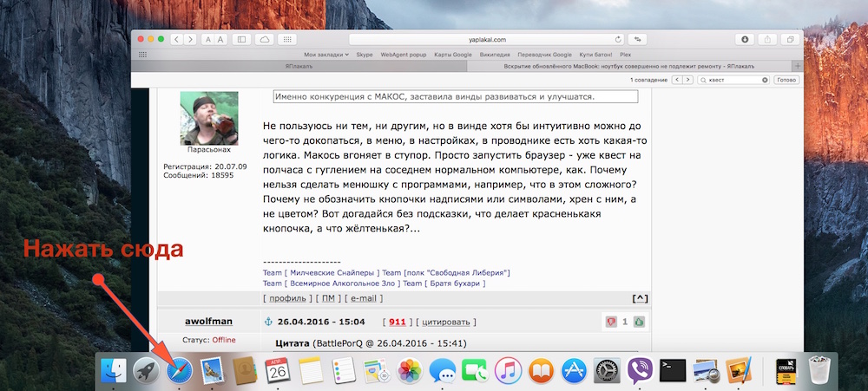This screenshot has width=868, height=391.
Task: Open Милчевские Снайперы team link
Action: click(332, 273)
